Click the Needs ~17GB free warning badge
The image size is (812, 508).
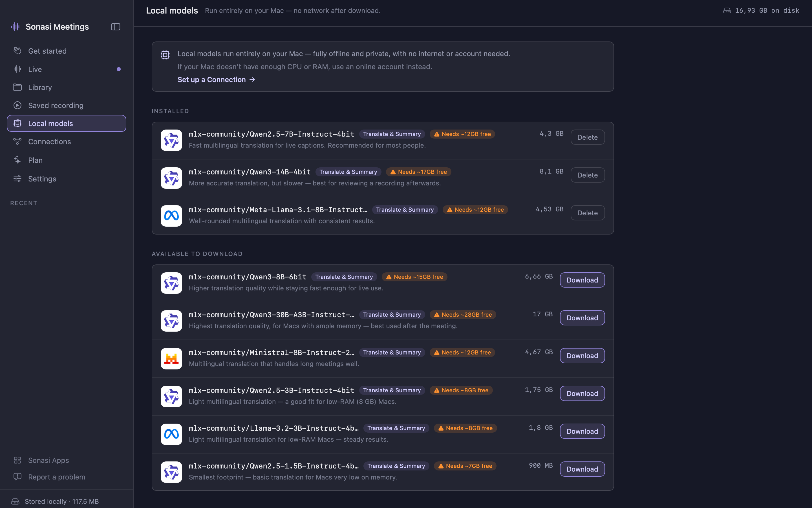point(418,172)
